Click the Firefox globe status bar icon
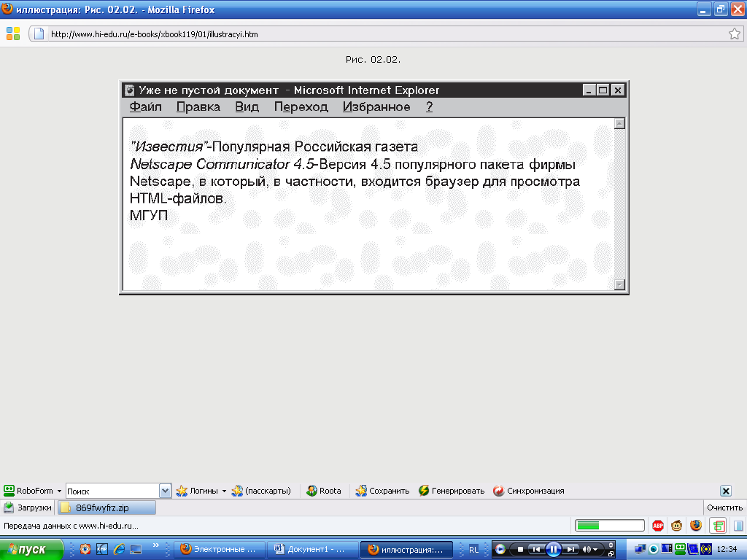The height and width of the screenshot is (560, 747). [x=696, y=525]
